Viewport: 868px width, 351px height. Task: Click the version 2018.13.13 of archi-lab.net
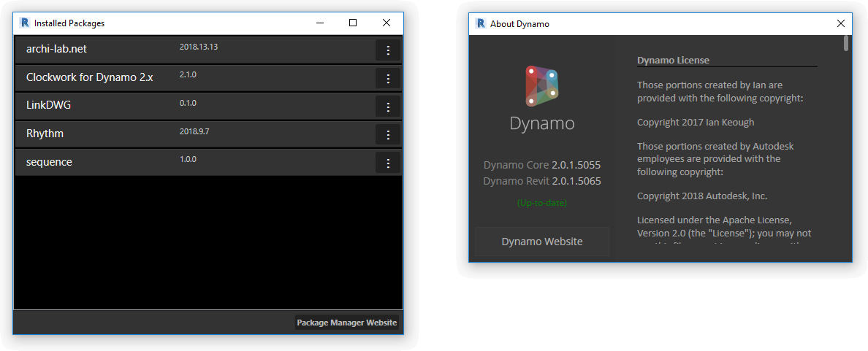coord(199,47)
